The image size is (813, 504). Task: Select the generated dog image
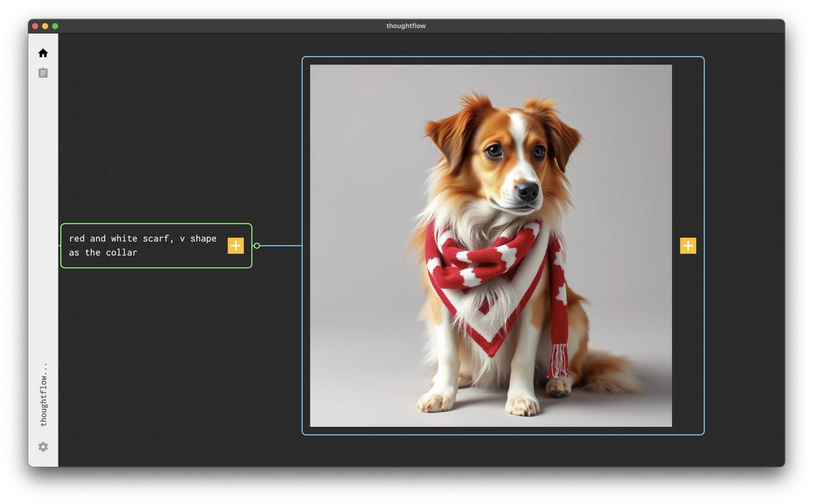tap(491, 246)
